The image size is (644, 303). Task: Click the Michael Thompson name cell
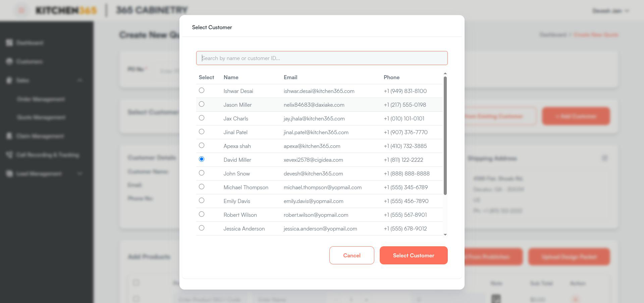pos(246,187)
